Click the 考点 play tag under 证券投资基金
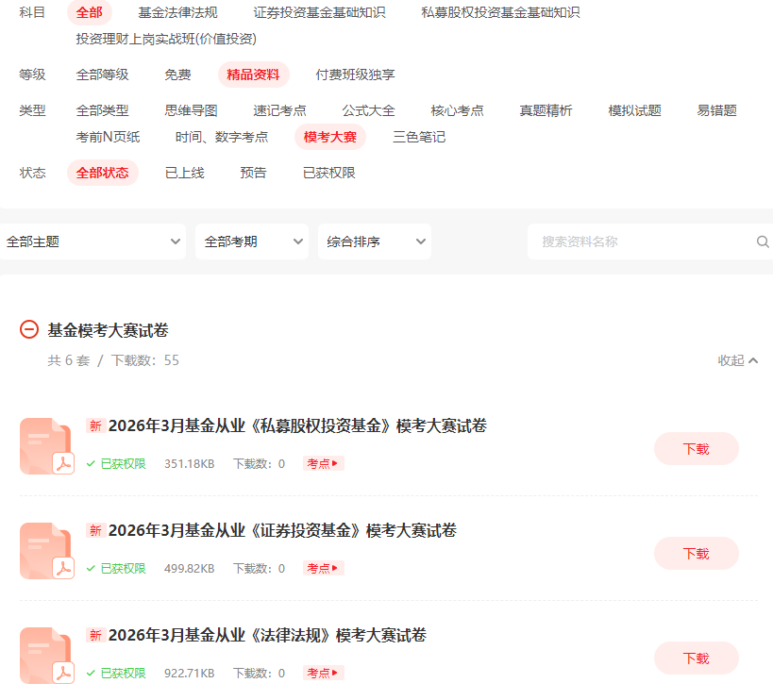Viewport: 773px width, 700px height. click(323, 568)
